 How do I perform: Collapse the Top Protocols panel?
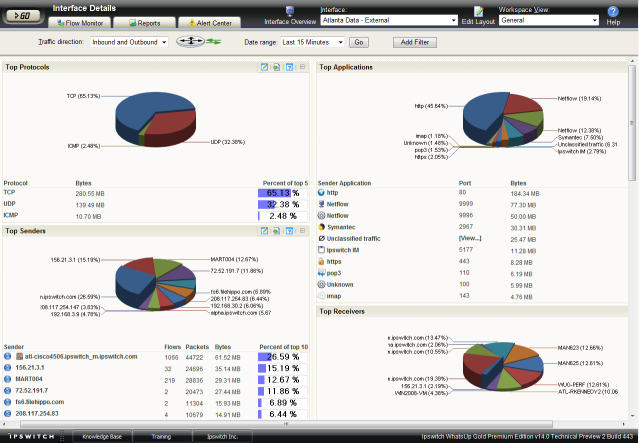point(302,67)
